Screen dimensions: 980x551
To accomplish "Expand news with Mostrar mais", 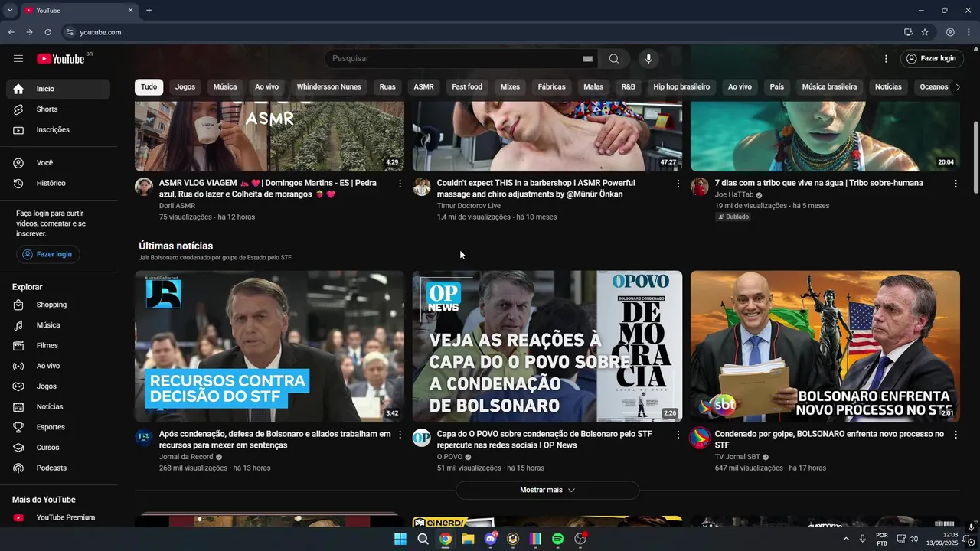I will pos(547,491).
